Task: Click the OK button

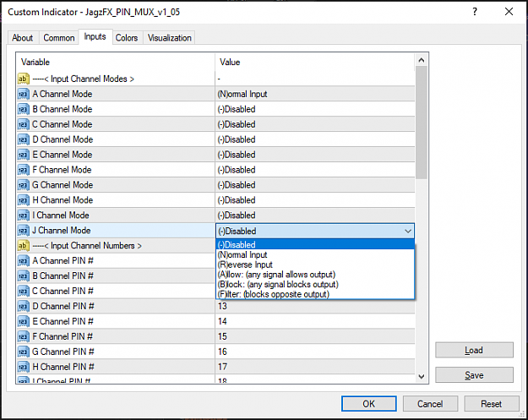Action: coord(368,404)
